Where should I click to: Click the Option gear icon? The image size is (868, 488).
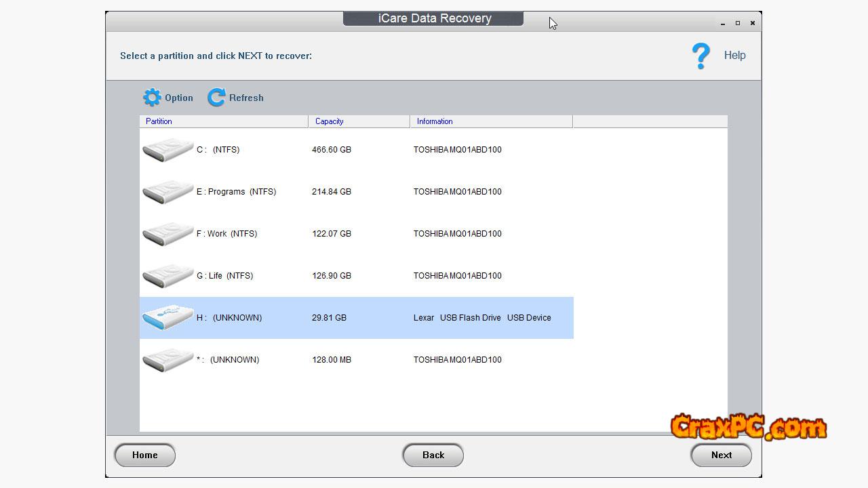(x=152, y=98)
